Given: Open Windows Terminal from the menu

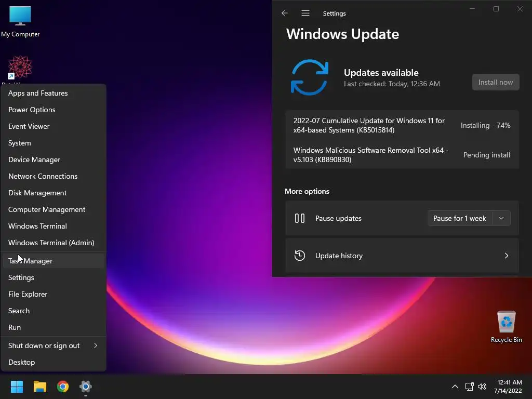Looking at the screenshot, I should point(54,226).
